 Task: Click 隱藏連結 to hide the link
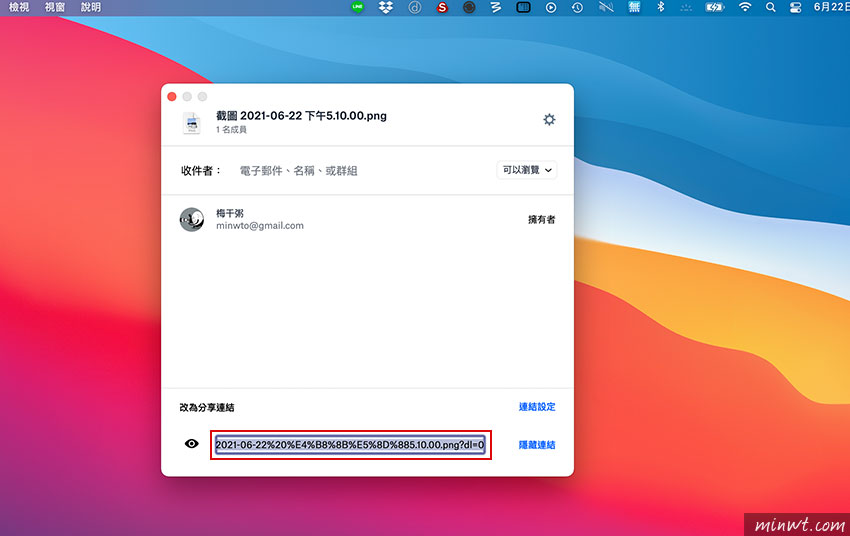click(x=537, y=445)
